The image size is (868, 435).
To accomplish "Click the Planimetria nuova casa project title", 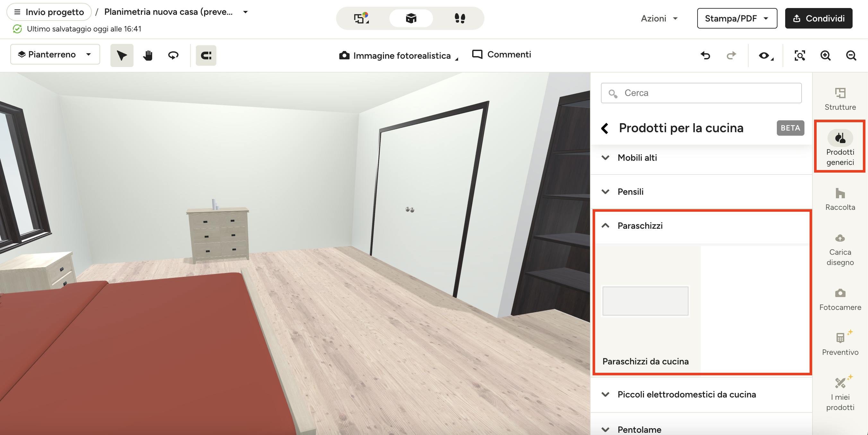I will (x=169, y=12).
